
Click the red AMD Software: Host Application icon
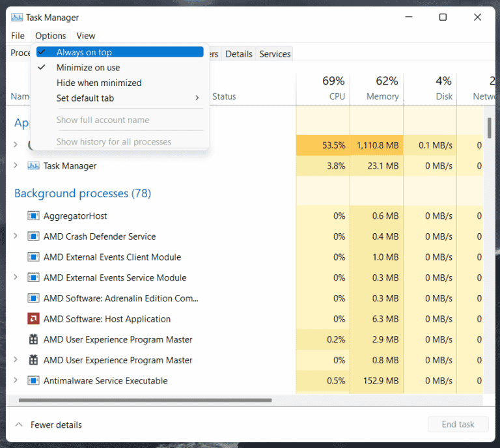pyautogui.click(x=33, y=319)
